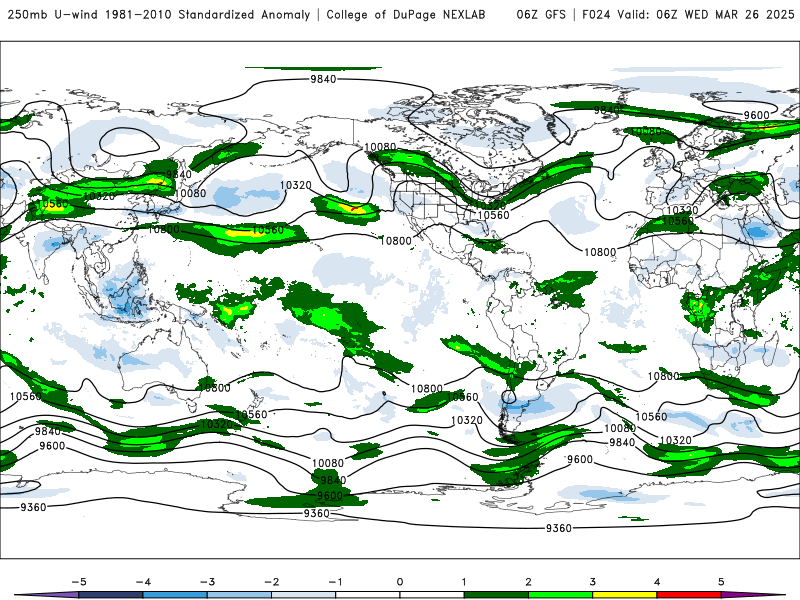Click the colorbar tick label "-5"
800x600 pixels.
(79, 582)
